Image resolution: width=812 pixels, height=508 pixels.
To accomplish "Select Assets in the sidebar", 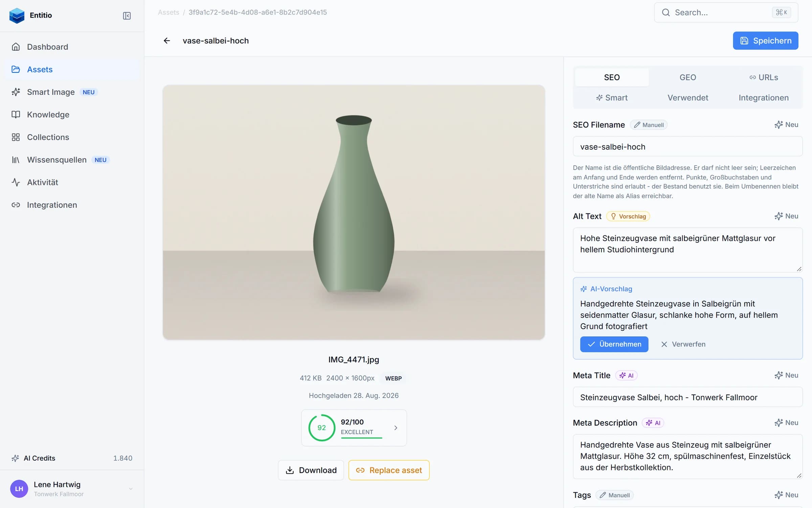I will tap(72, 69).
